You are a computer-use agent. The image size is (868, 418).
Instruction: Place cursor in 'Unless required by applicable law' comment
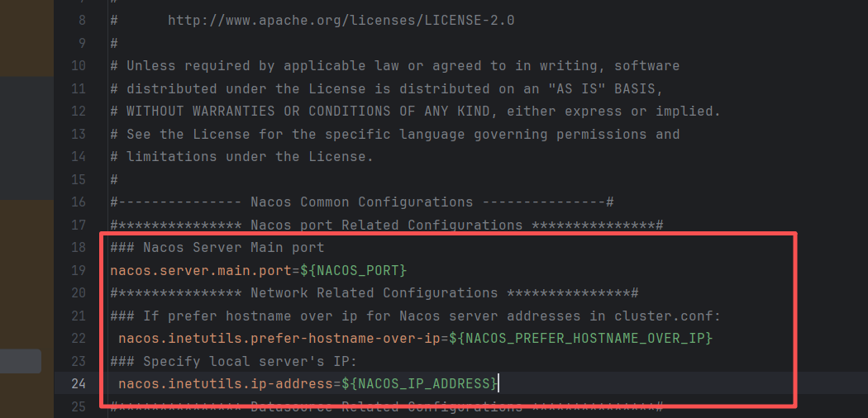(394, 66)
